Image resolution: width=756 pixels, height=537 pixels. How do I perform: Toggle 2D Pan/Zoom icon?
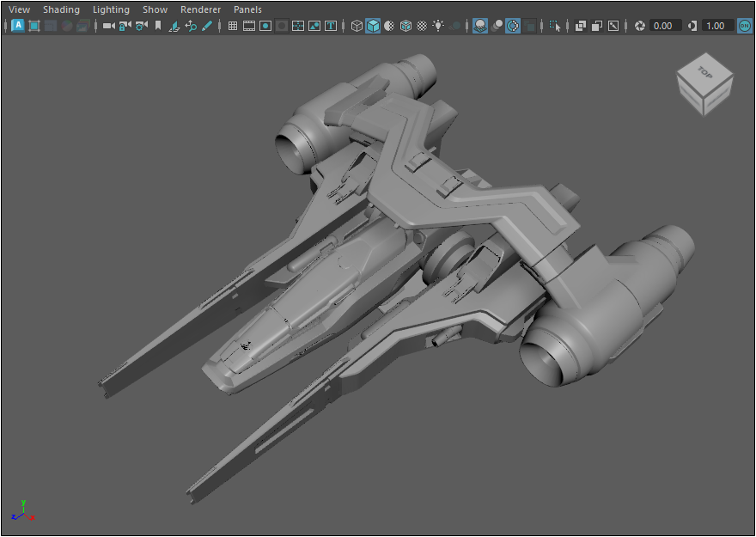pos(191,26)
